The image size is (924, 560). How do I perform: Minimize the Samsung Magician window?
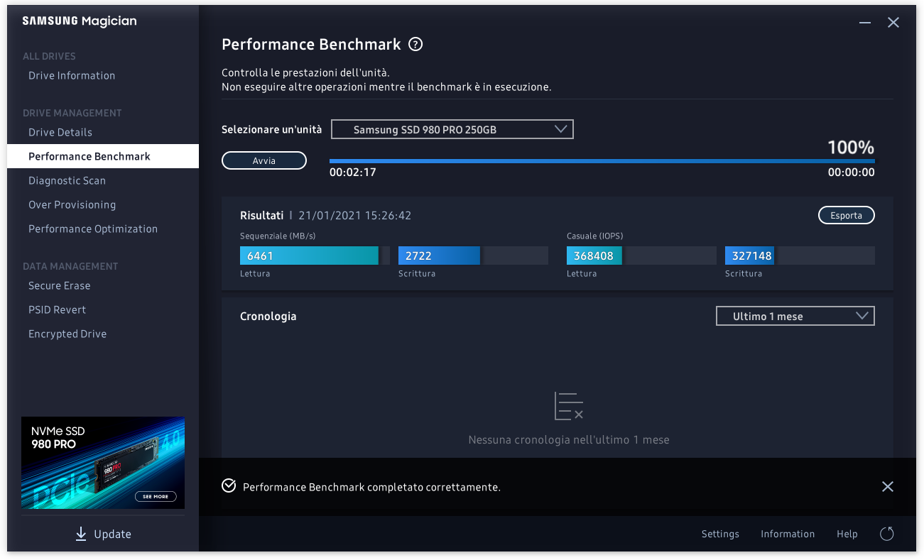click(865, 23)
